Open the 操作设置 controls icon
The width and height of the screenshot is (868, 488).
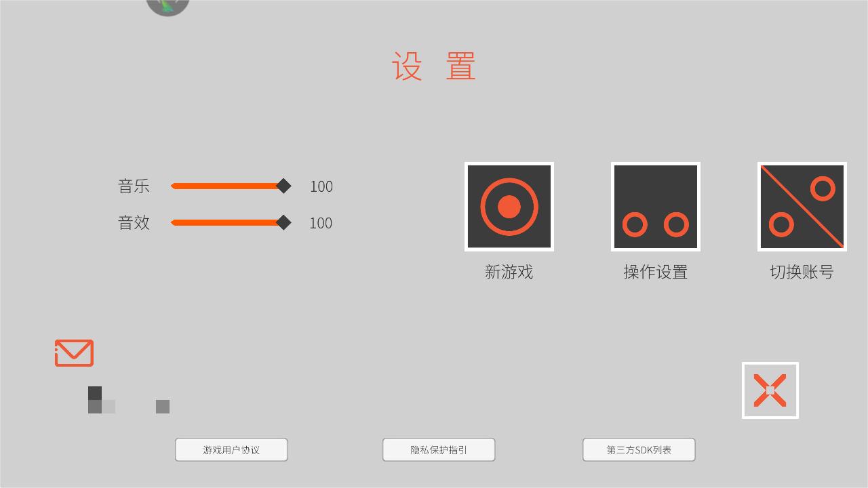(656, 207)
